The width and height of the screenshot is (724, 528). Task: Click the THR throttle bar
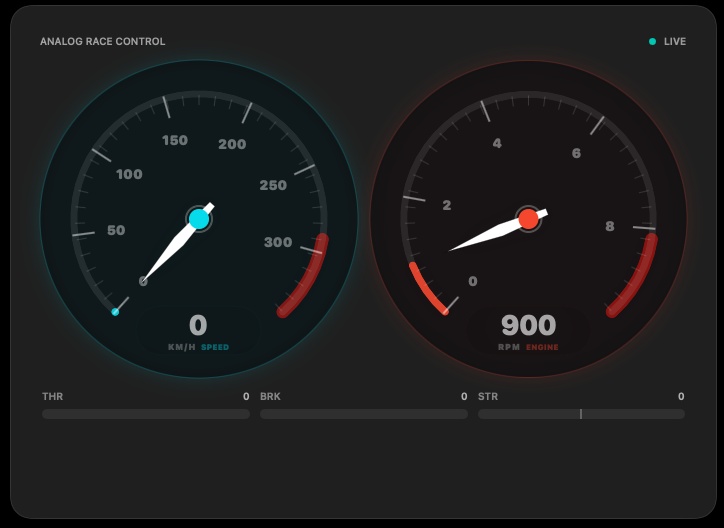tap(146, 414)
